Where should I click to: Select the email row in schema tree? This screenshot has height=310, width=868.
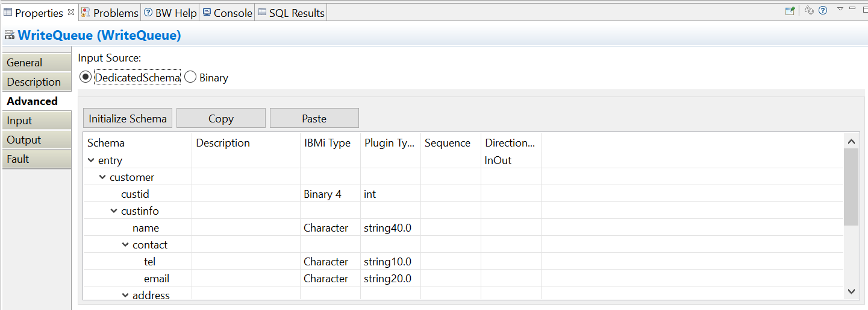(x=156, y=279)
